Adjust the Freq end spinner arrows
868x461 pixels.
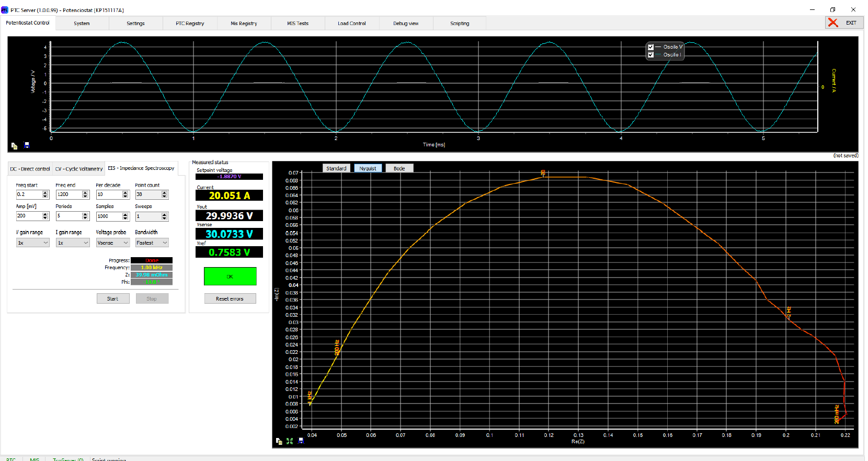86,194
